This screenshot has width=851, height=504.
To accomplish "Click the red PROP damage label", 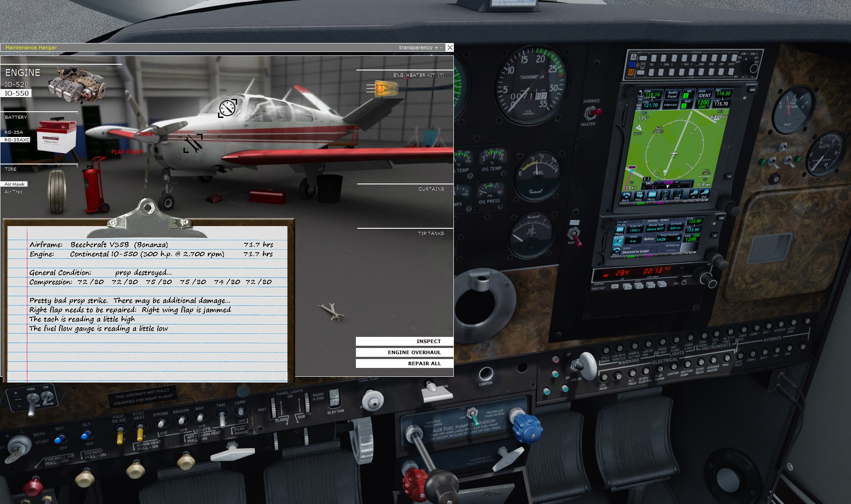I will tap(147, 134).
